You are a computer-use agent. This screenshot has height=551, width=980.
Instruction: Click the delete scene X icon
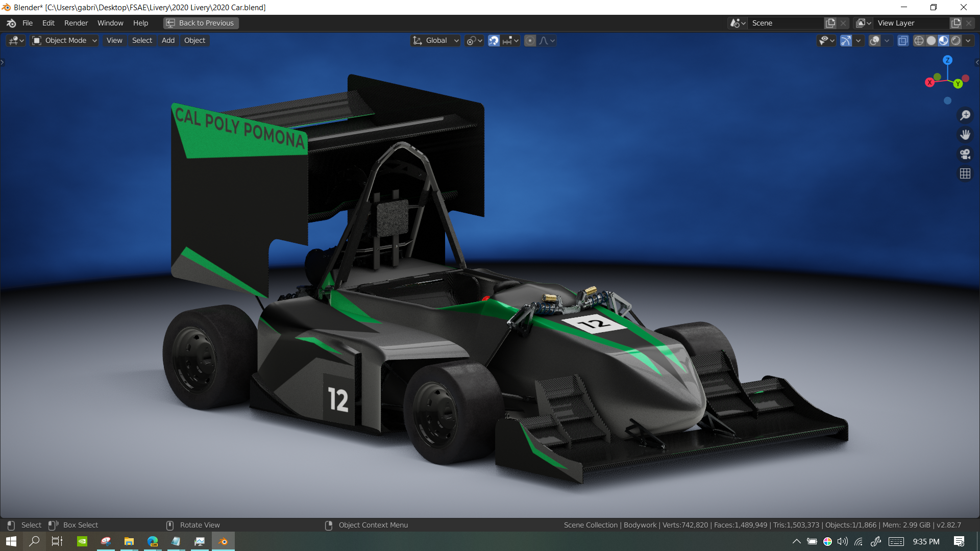click(x=843, y=23)
